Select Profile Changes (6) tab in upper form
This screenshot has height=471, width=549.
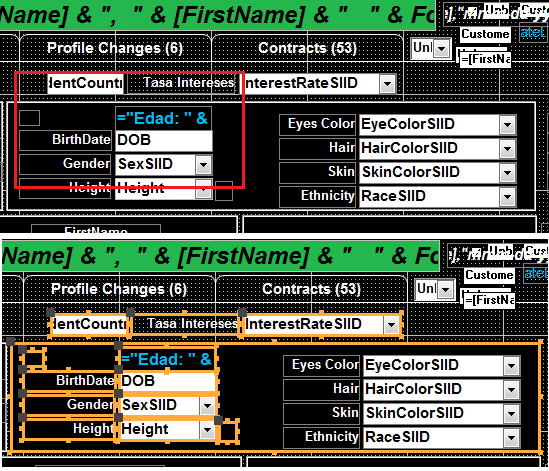coord(115,48)
